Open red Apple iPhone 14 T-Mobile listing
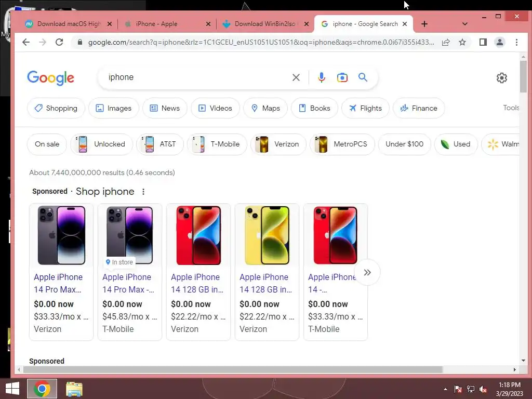This screenshot has height=399, width=532. pos(336,272)
